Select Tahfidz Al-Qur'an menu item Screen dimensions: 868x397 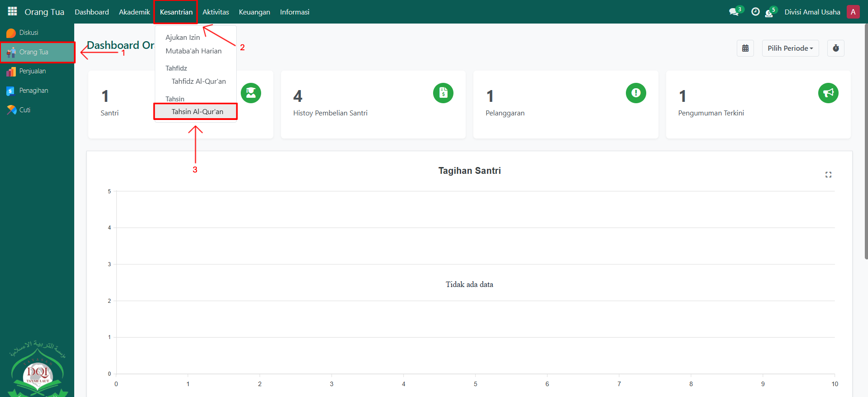[x=198, y=81]
